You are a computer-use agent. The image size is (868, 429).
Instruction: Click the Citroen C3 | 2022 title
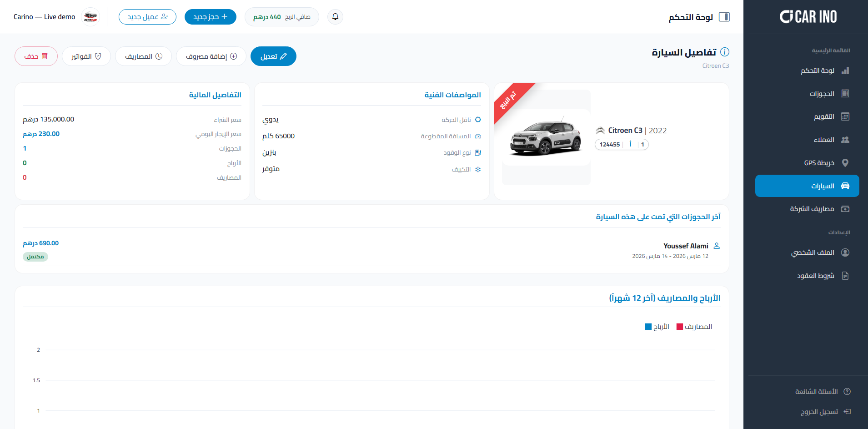637,131
